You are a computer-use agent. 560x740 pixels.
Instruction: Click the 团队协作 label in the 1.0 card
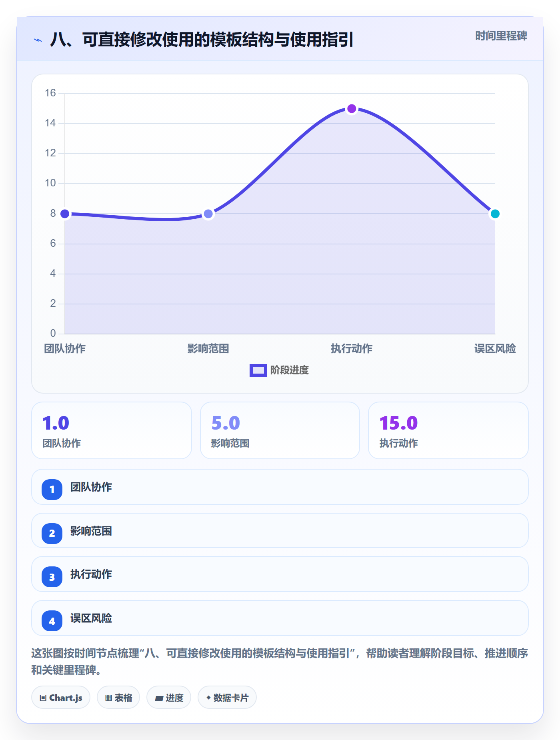point(62,443)
